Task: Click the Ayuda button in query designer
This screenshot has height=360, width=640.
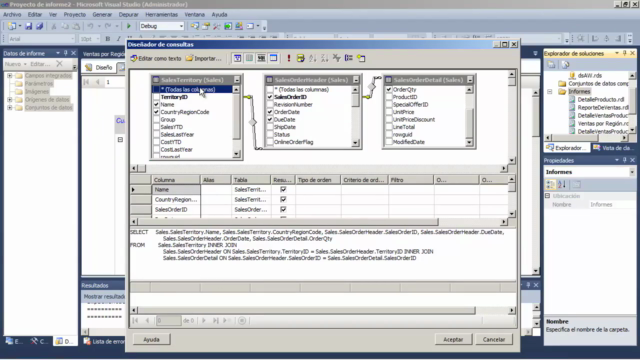Action: tap(151, 340)
